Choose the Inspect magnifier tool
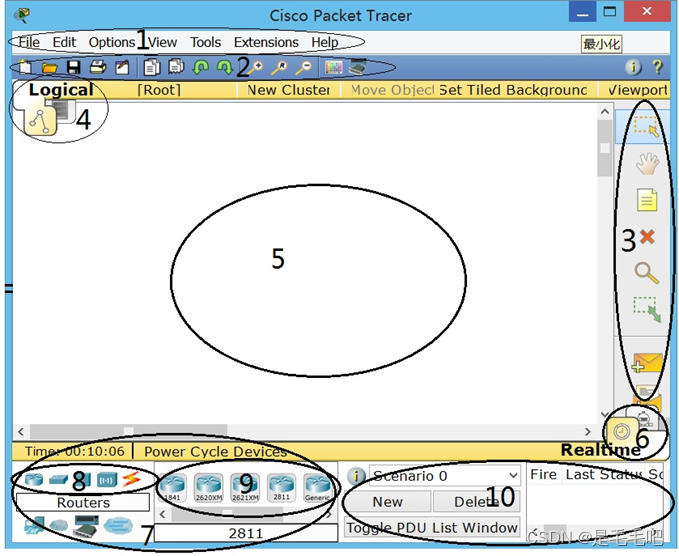679x556 pixels. [x=647, y=273]
